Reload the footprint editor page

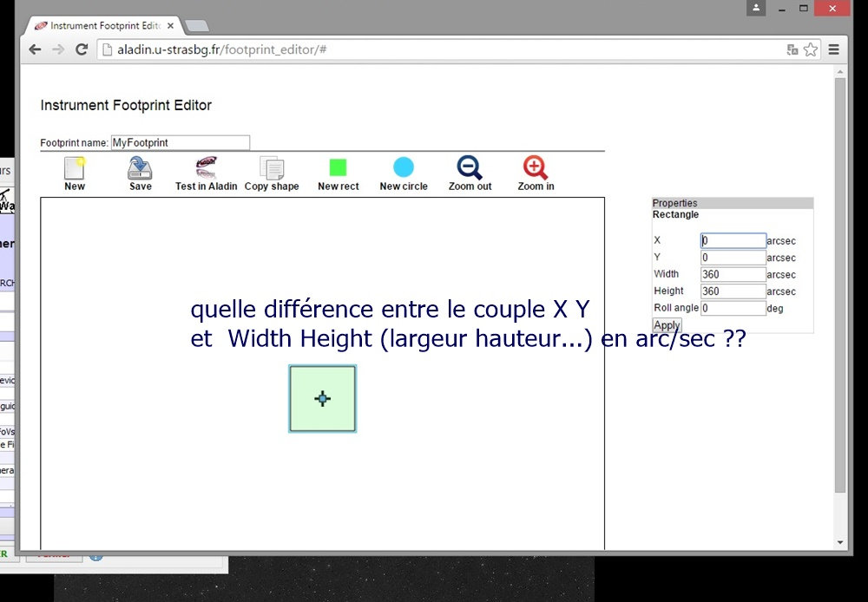click(x=82, y=49)
